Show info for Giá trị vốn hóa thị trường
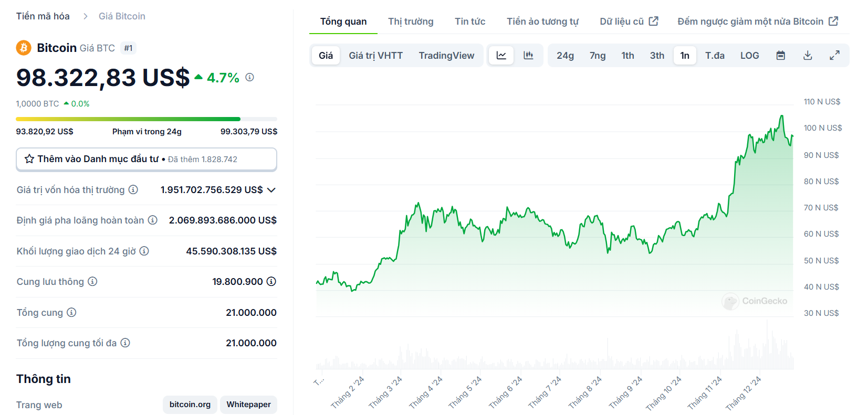This screenshot has width=868, height=415. (133, 189)
